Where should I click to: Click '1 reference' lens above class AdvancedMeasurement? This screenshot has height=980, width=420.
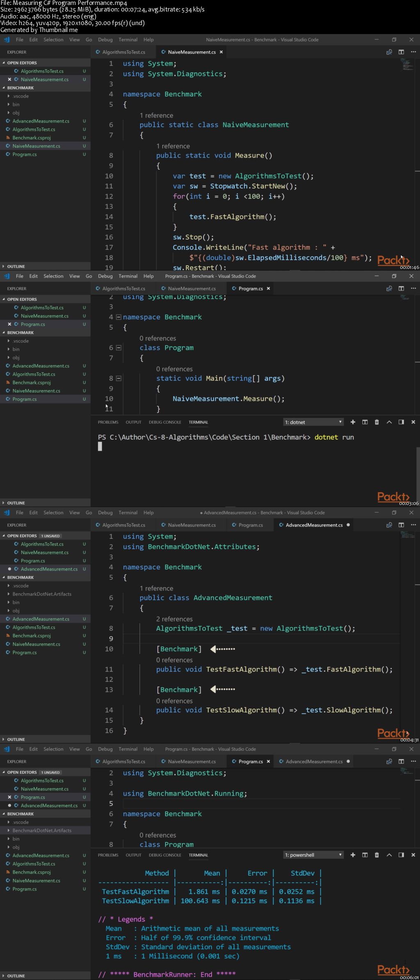tap(156, 588)
